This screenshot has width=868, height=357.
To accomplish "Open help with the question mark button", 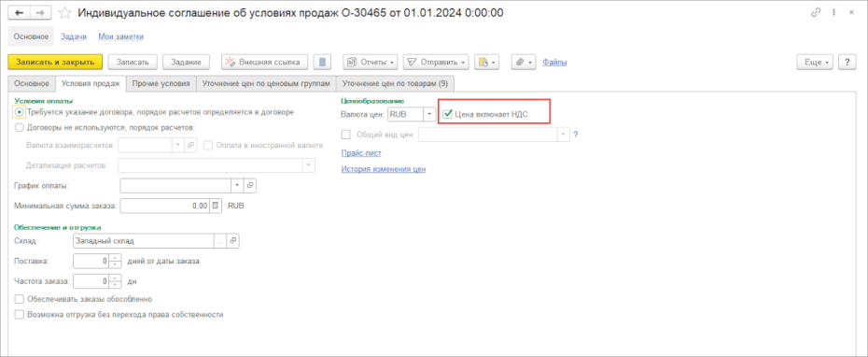I will pyautogui.click(x=847, y=62).
